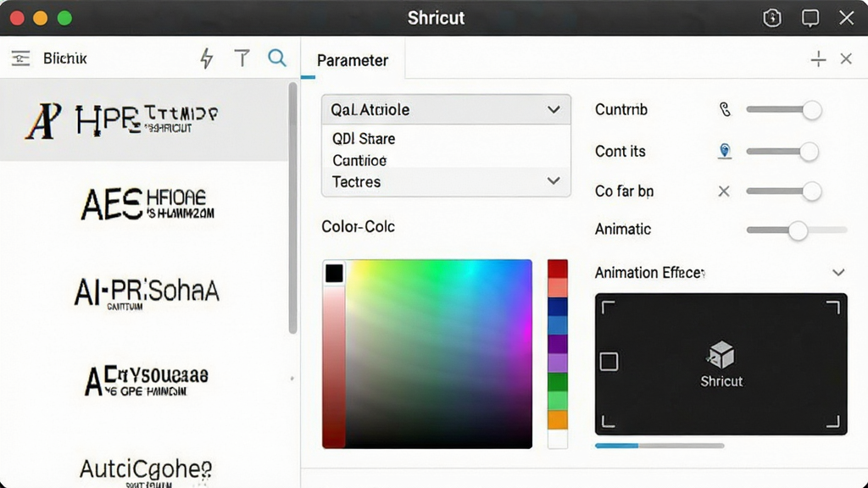868x488 pixels.
Task: Collapse the Animation Effect section chevron
Action: pos(838,272)
